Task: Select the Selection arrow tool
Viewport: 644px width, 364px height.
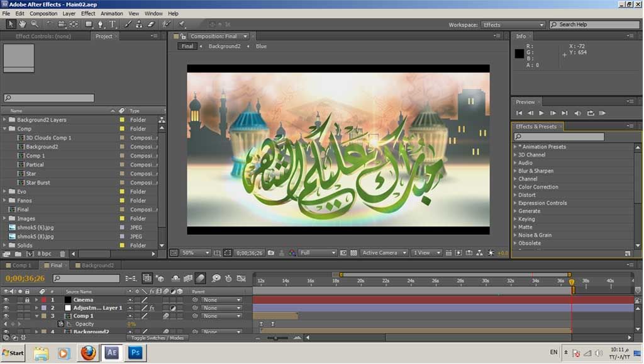Action: (11, 25)
